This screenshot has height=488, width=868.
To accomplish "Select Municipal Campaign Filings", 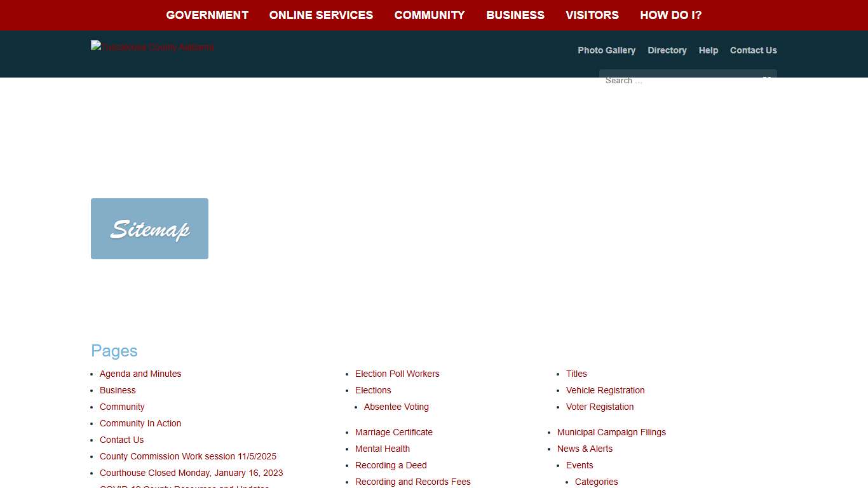I will [611, 432].
